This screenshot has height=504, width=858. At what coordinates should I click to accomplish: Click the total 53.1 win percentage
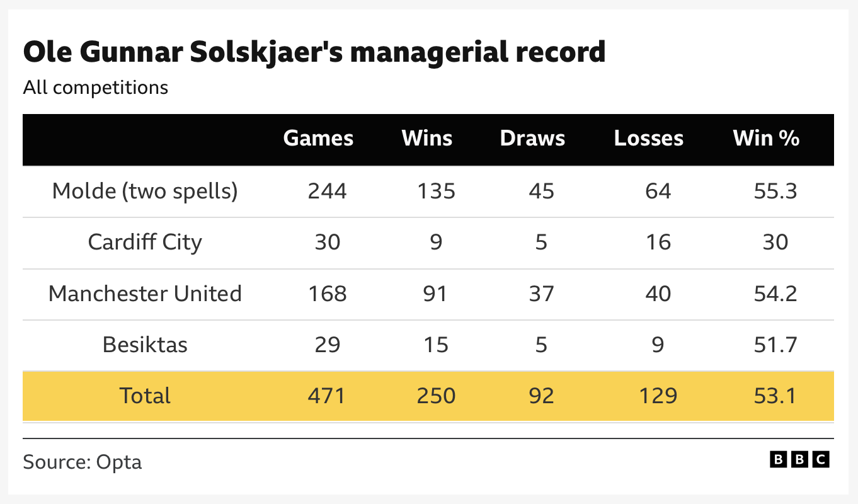coord(775,396)
